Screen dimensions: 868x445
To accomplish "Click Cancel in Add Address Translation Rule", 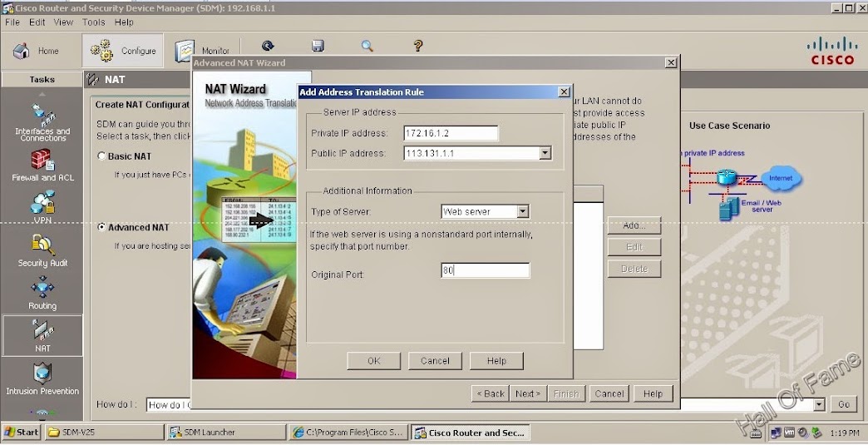I will pos(435,361).
